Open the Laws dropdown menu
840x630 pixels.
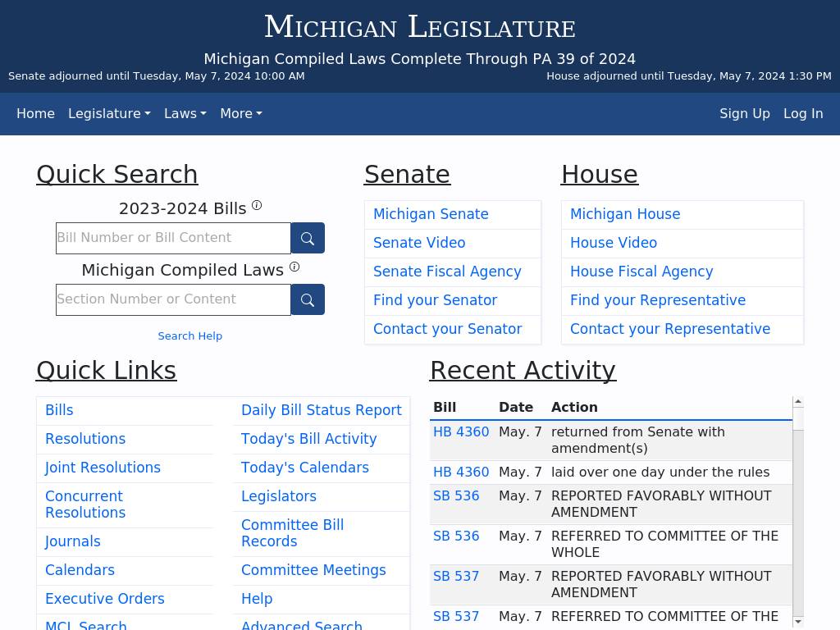[185, 114]
